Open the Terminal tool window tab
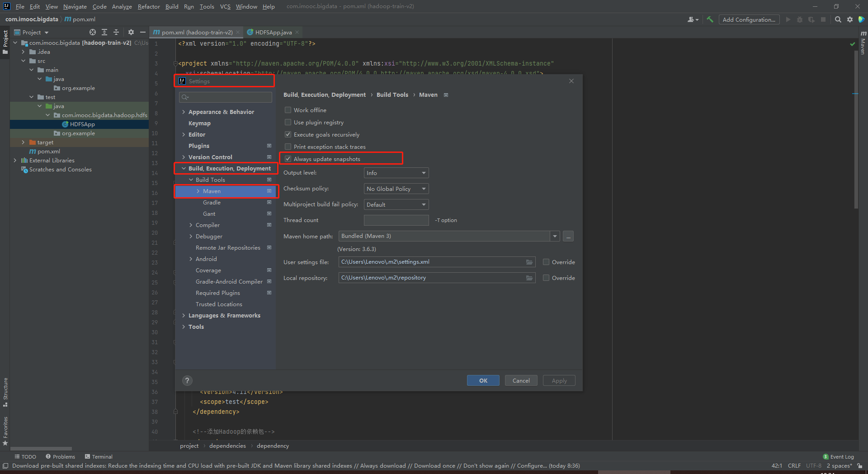 99,457
